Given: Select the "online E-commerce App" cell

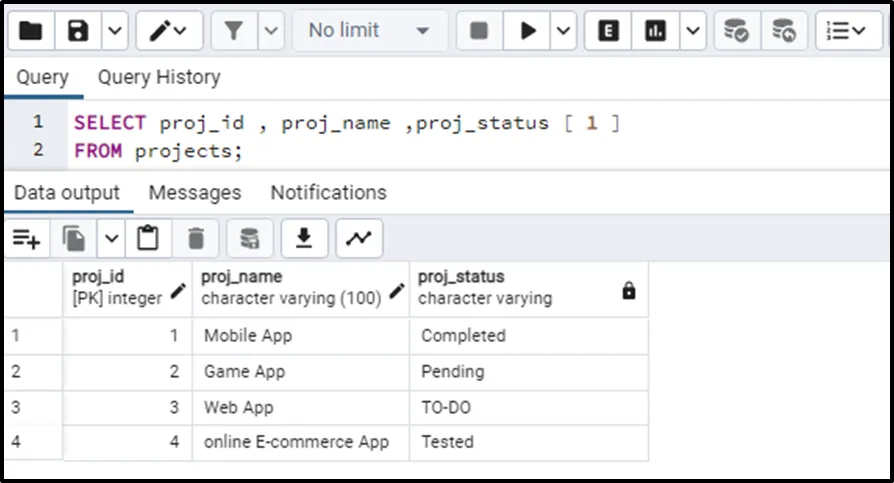Looking at the screenshot, I should tap(296, 441).
